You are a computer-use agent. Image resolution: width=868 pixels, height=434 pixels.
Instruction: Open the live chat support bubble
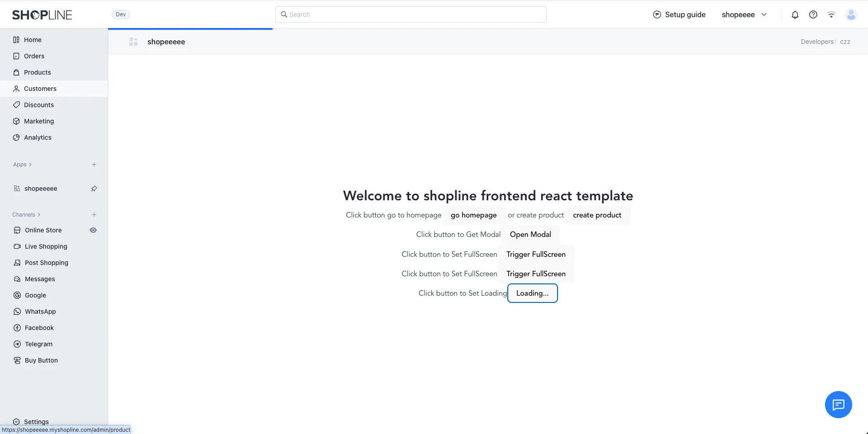pyautogui.click(x=838, y=404)
